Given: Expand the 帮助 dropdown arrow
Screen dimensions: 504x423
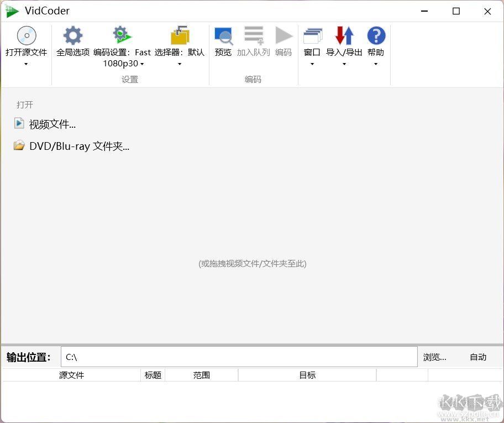Looking at the screenshot, I should tap(376, 64).
